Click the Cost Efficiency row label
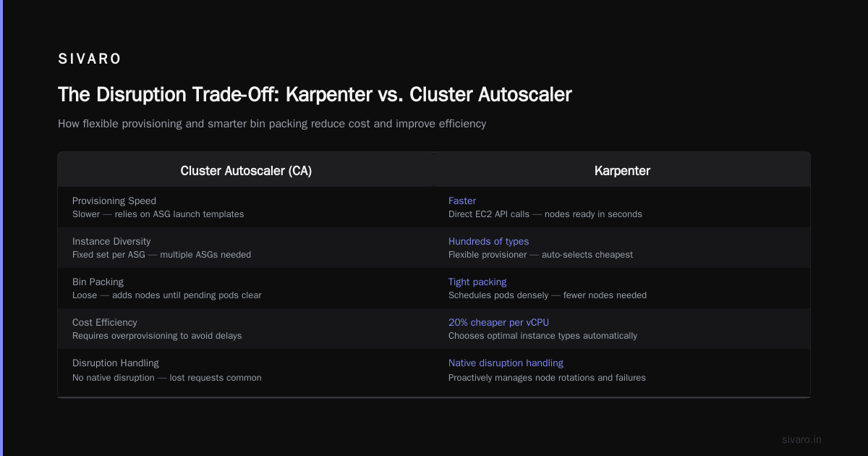868x456 pixels. (105, 322)
